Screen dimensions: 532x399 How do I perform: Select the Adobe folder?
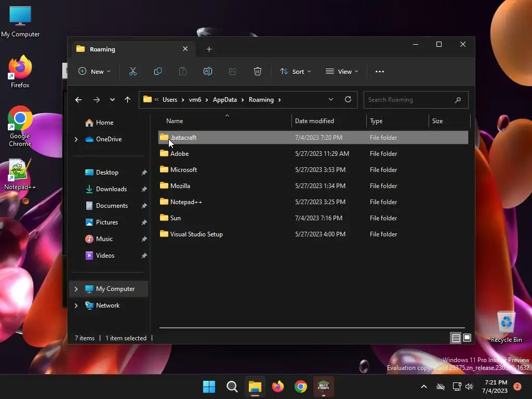coord(313,154)
